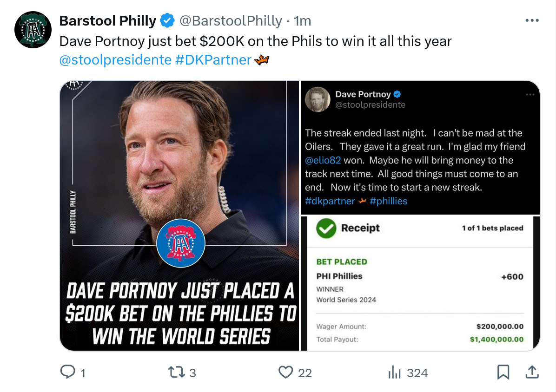Image resolution: width=556 pixels, height=392 pixels.
Task: Visit the @BarstoolPhilly handle link
Action: [231, 21]
